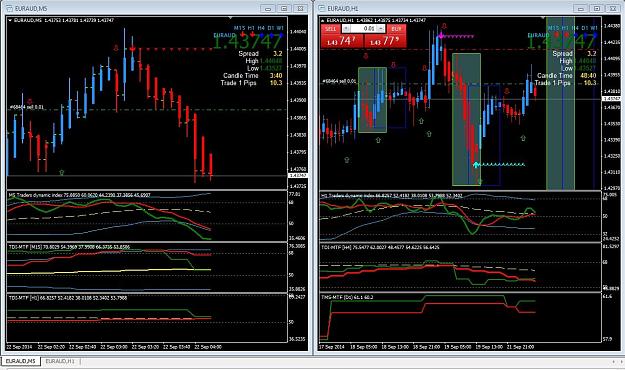Collapse one-click trading panel in H1 chart

click(322, 20)
